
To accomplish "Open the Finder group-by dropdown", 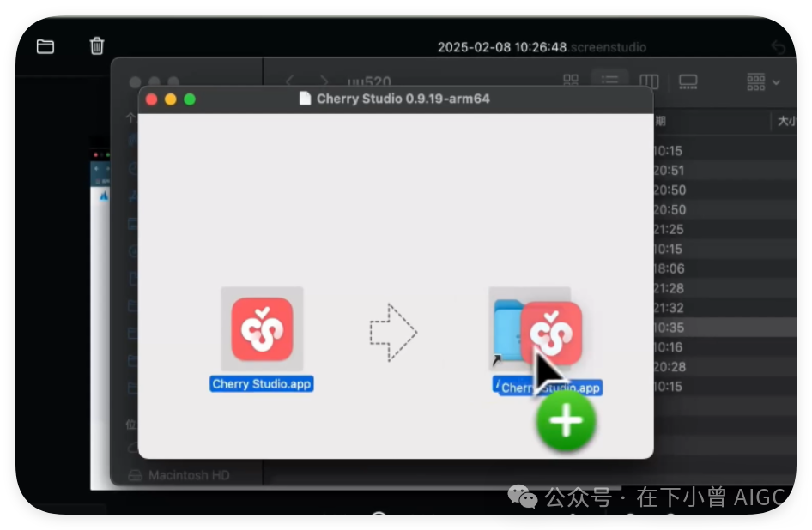I will (x=763, y=81).
